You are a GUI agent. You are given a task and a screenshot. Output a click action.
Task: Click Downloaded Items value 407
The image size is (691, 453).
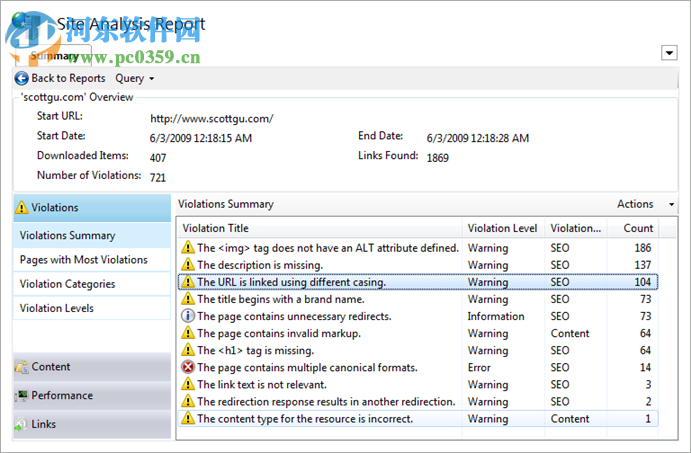tap(158, 158)
